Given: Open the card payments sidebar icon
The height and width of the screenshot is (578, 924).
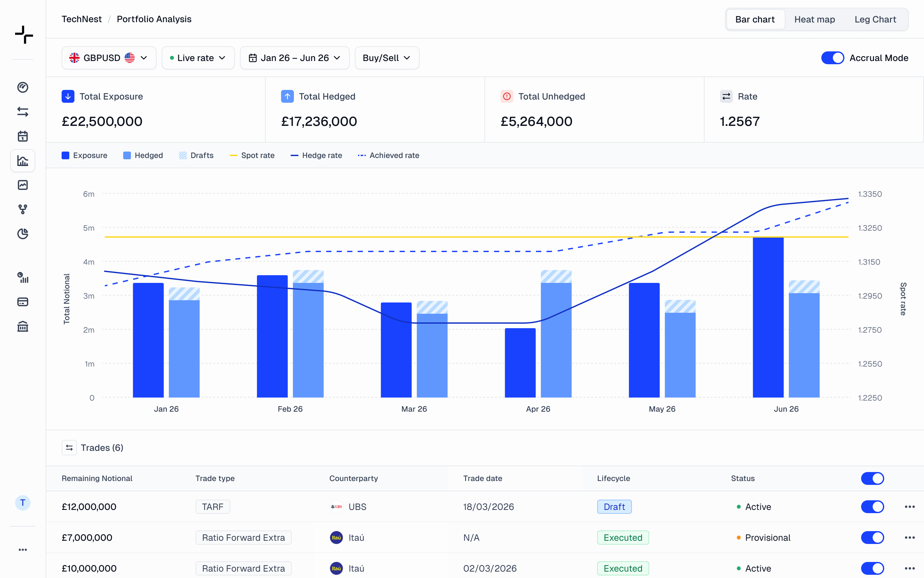Looking at the screenshot, I should point(22,302).
